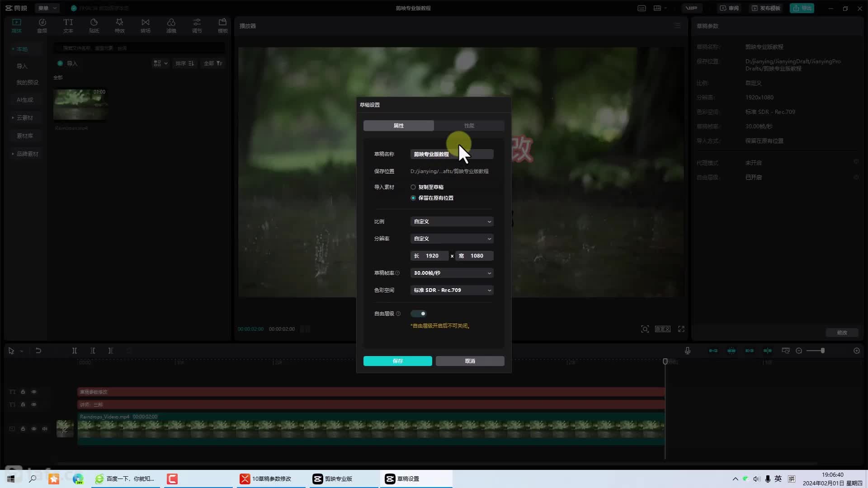This screenshot has height=488, width=868.
Task: Click the main track magnet snap icon
Action: click(x=713, y=351)
